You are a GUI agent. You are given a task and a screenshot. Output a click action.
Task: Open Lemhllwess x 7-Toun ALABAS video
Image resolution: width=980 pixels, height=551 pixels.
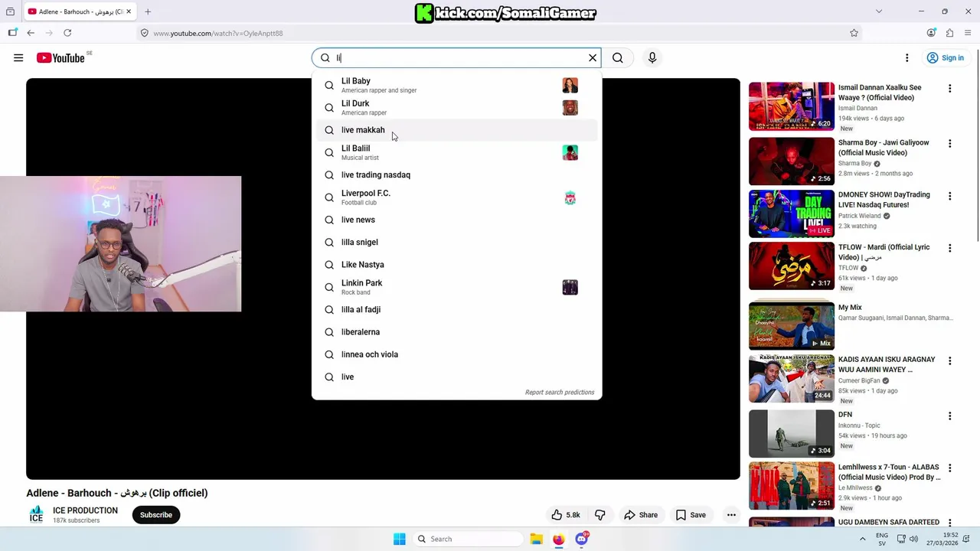pyautogui.click(x=792, y=486)
